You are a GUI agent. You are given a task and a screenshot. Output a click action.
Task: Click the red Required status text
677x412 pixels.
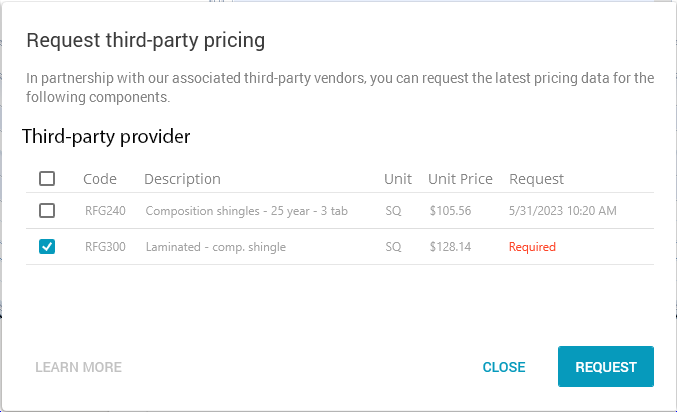tap(532, 246)
